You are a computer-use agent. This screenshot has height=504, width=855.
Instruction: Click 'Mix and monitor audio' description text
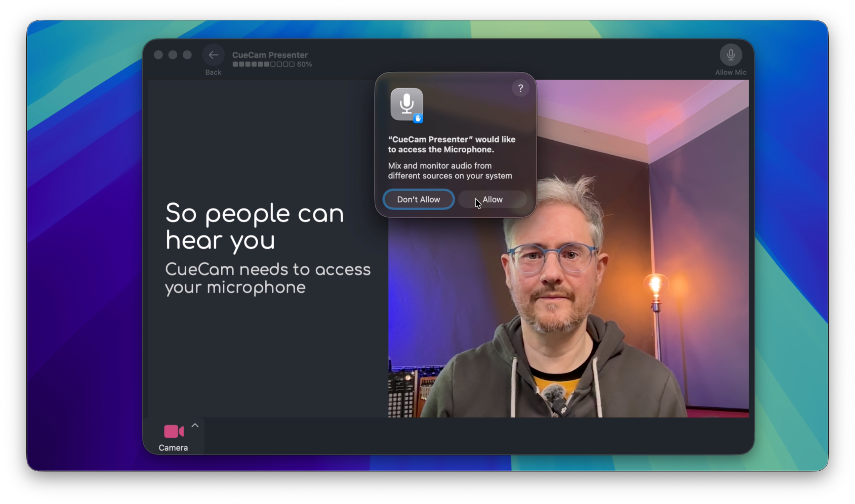click(x=450, y=171)
